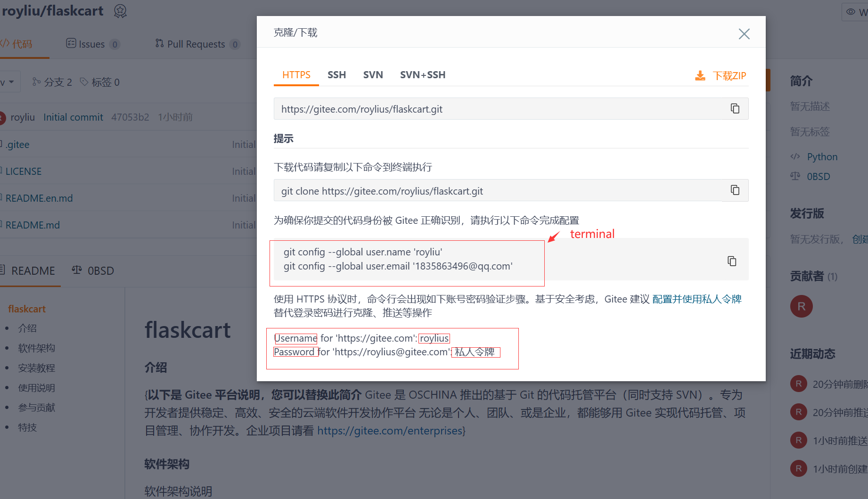This screenshot has height=499, width=868.
Task: Copy the git clone command
Action: 735,190
